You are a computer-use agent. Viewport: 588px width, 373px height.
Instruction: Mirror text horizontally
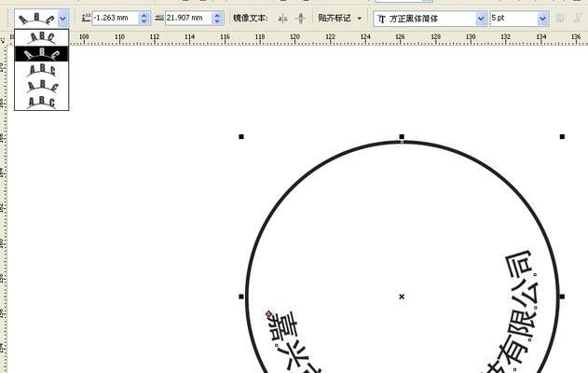[x=282, y=18]
